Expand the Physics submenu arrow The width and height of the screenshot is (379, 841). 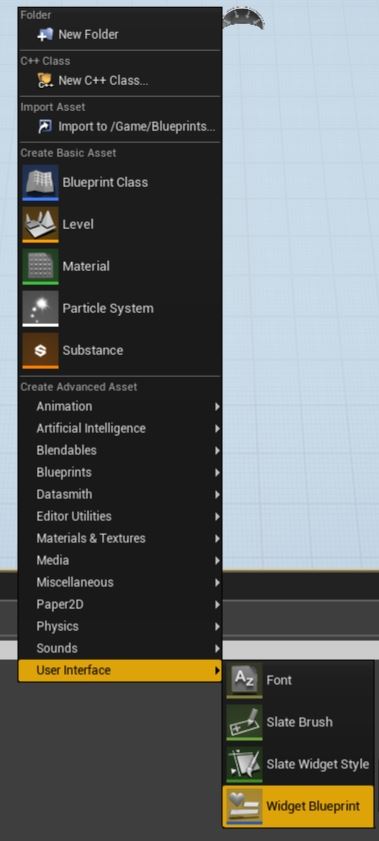tap(217, 627)
